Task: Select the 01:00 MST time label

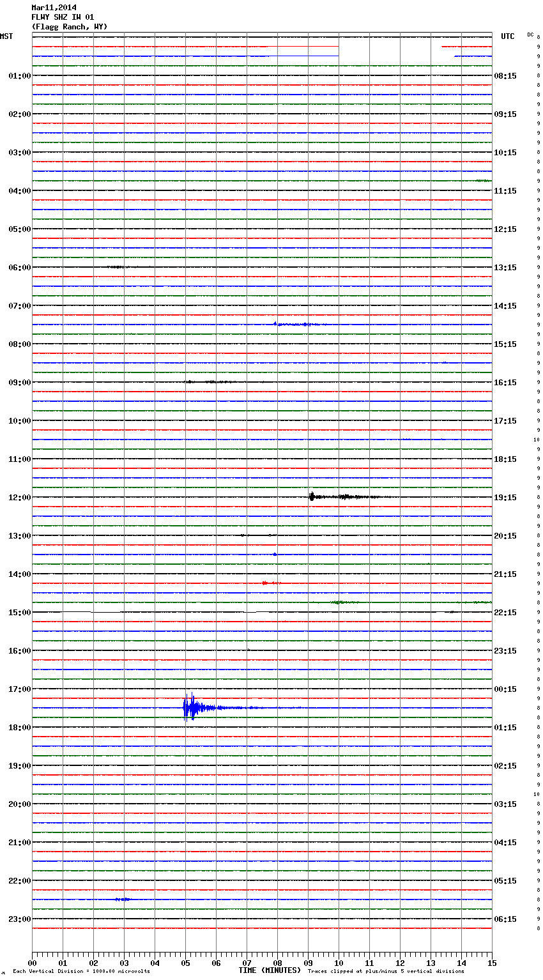Action: coord(20,76)
